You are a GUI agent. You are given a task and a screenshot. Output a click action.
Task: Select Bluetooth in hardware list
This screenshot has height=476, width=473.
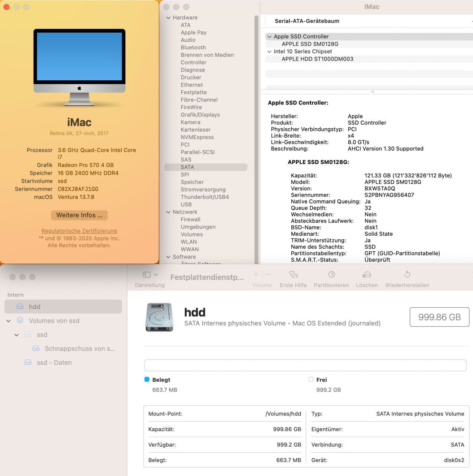(193, 47)
